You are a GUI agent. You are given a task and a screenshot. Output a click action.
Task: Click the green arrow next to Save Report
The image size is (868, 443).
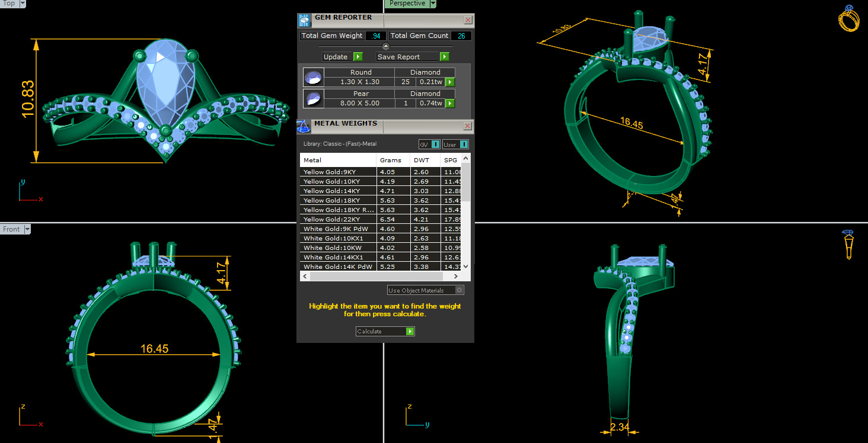tap(445, 57)
